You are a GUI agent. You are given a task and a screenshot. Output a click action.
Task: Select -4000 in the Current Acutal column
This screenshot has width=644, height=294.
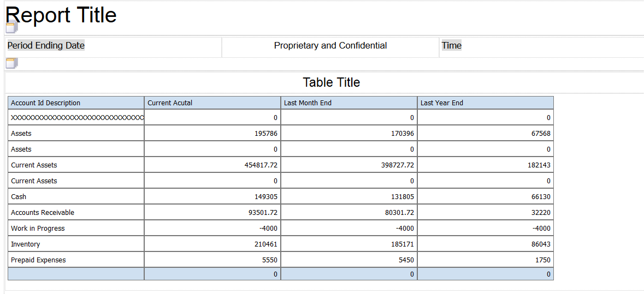tap(268, 229)
